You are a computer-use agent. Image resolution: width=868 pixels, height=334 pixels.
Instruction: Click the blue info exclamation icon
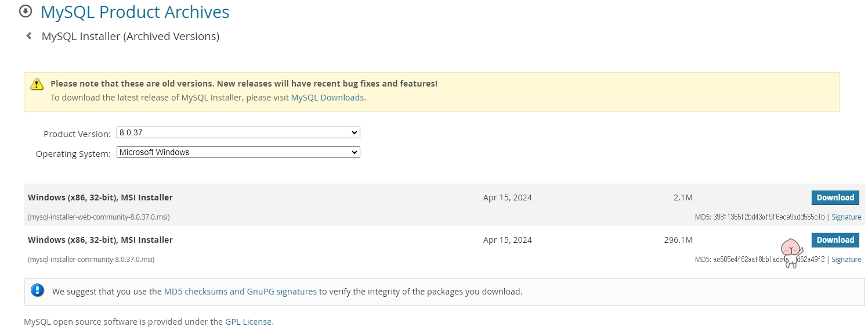click(x=38, y=290)
